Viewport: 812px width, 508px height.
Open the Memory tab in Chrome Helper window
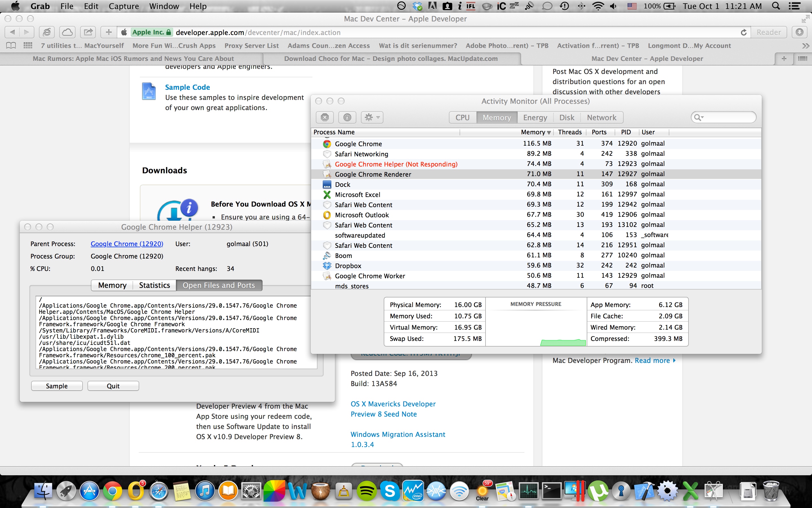112,285
